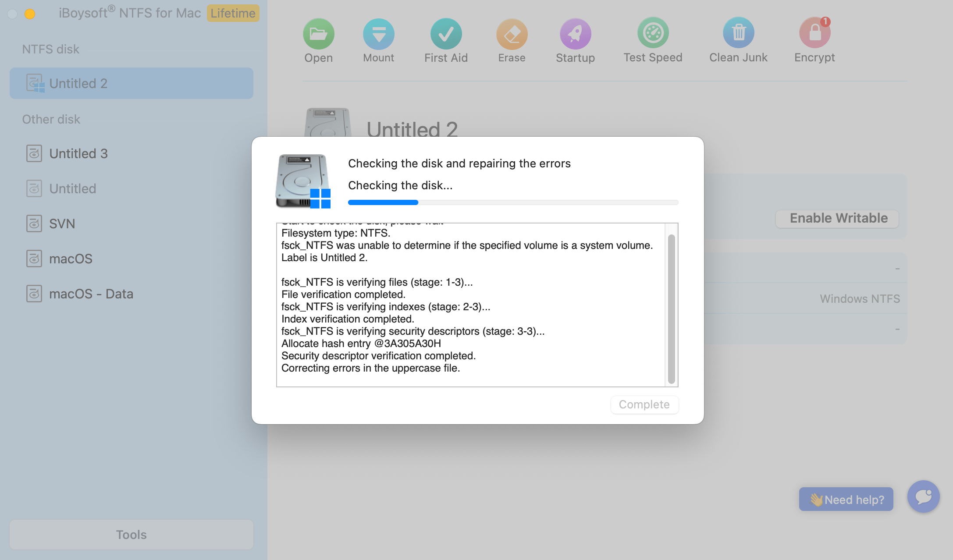Image resolution: width=953 pixels, height=560 pixels.
Task: Click the Mount toolbar icon
Action: tap(379, 34)
